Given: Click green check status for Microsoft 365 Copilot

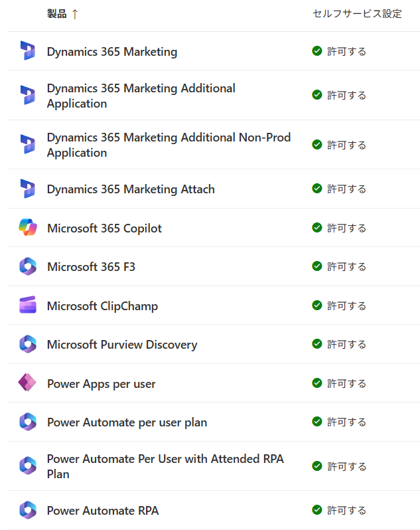Looking at the screenshot, I should 317,228.
